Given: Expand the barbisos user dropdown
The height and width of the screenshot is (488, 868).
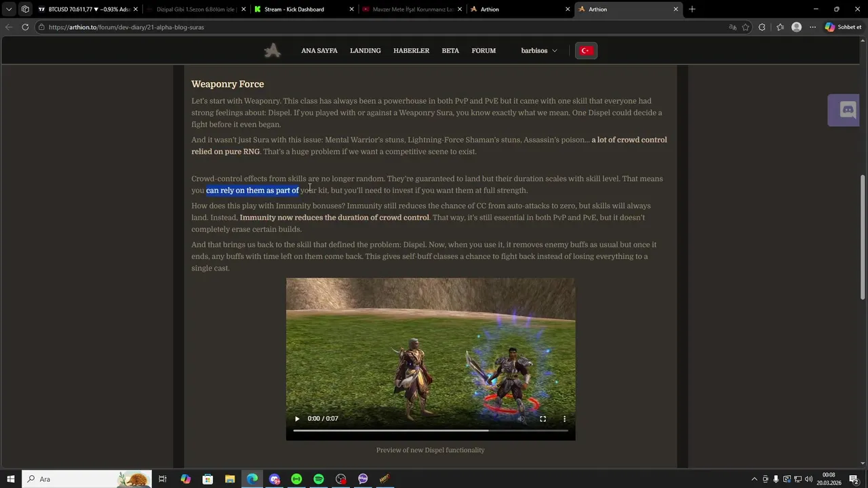Looking at the screenshot, I should 539,51.
